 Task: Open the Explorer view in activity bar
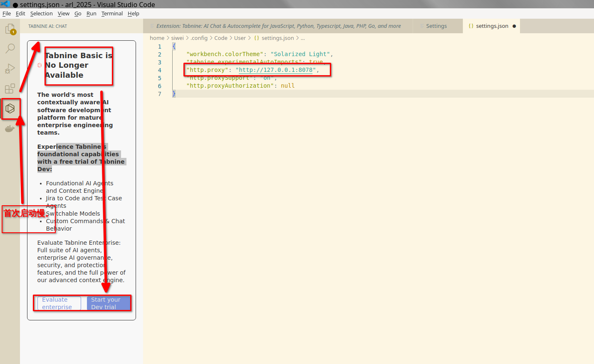[10, 29]
